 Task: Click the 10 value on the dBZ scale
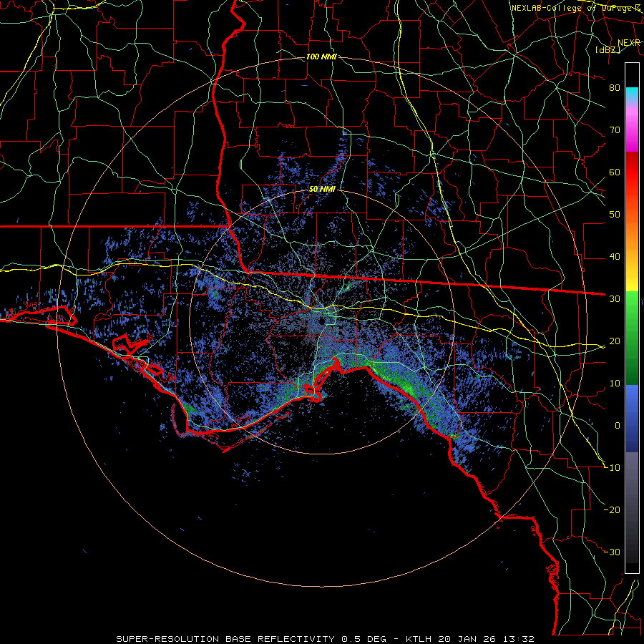(x=615, y=384)
